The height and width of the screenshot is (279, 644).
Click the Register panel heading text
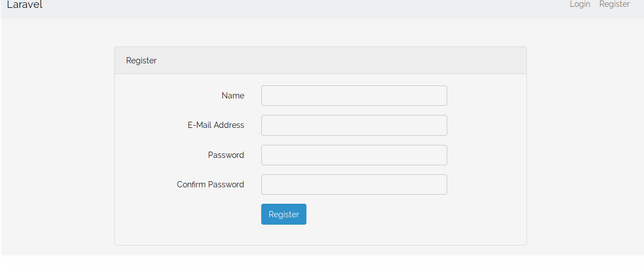(141, 61)
